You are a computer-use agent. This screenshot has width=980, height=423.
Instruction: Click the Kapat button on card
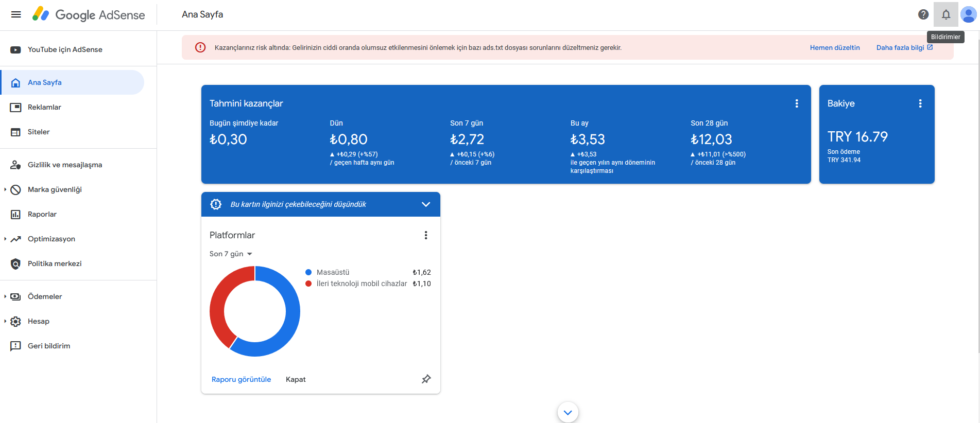click(x=296, y=379)
